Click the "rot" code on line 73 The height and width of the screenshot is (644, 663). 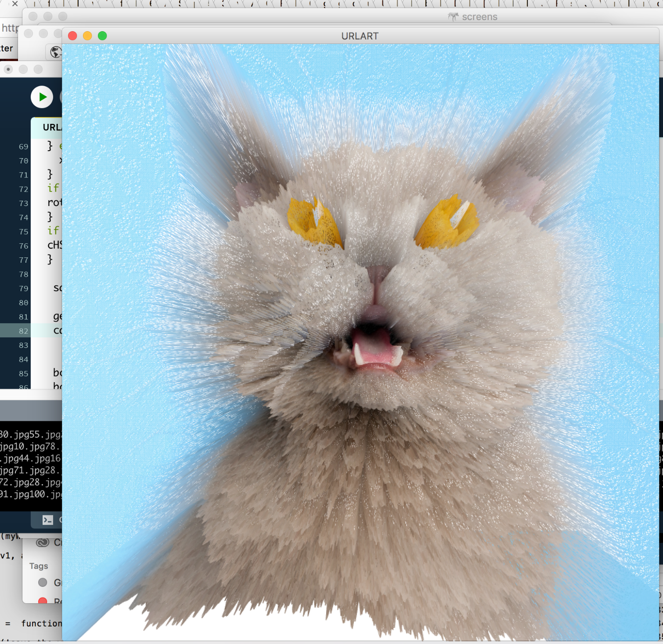(x=55, y=203)
